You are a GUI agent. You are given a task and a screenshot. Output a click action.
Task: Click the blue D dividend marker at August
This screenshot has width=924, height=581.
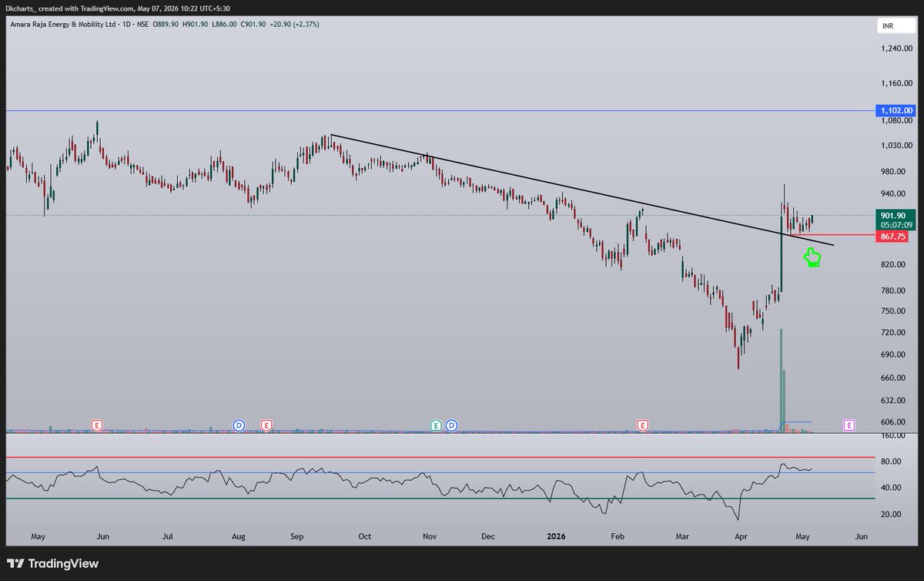[239, 425]
